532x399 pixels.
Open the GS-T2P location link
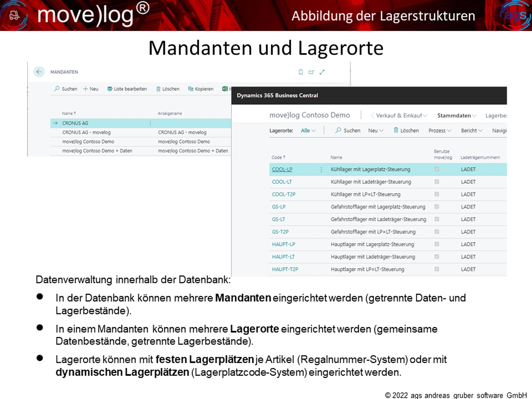[280, 231]
